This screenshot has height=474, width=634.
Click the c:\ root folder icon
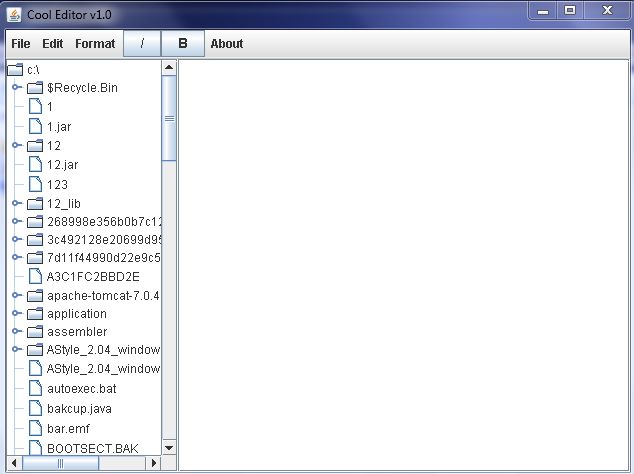coord(15,70)
